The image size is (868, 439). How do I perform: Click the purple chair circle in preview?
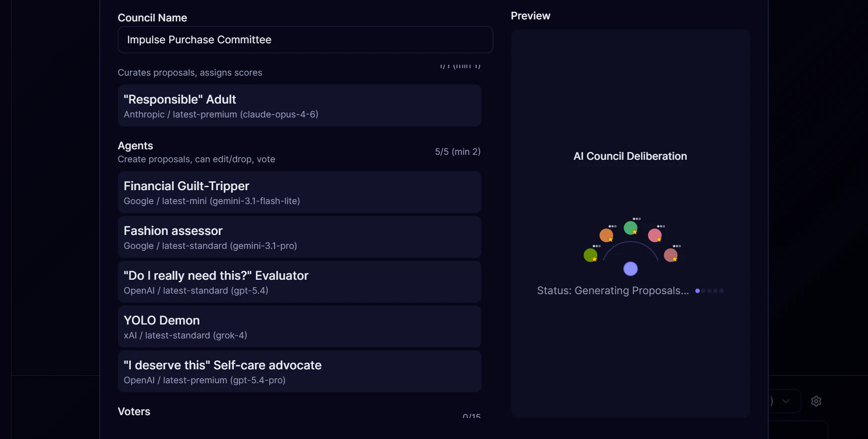[x=631, y=269]
